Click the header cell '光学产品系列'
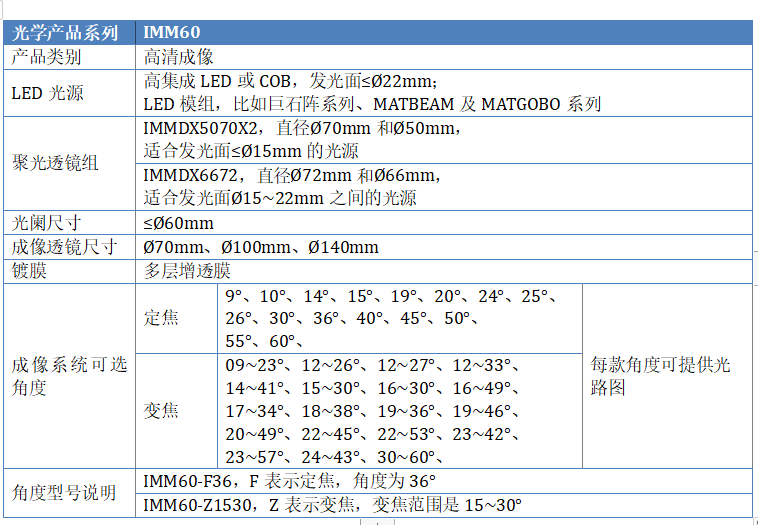This screenshot has height=525, width=758. pos(70,32)
